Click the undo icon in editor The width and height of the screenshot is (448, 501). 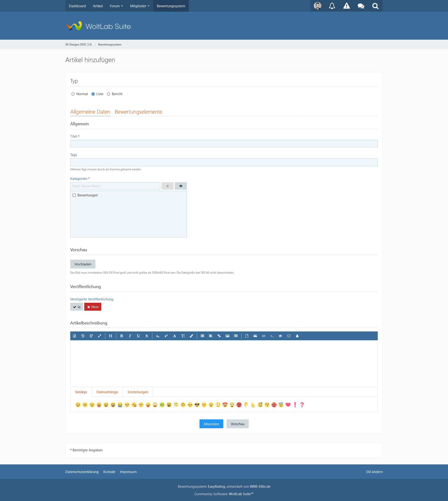tap(83, 336)
